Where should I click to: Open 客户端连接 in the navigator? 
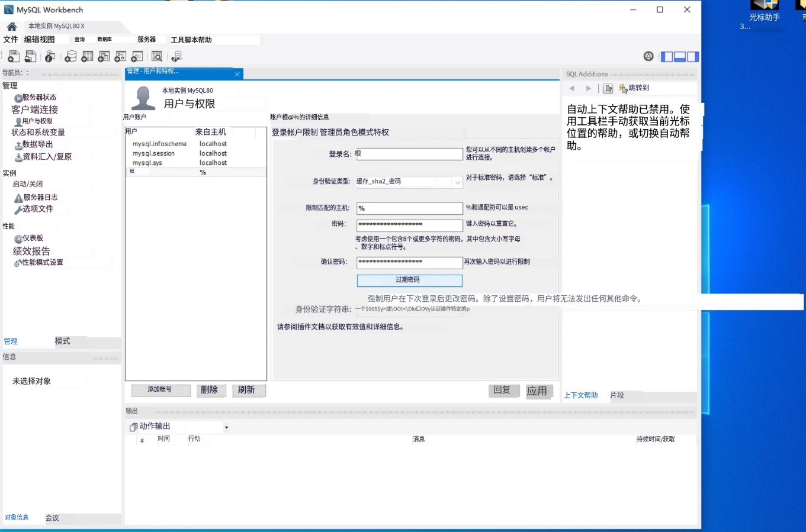point(34,109)
